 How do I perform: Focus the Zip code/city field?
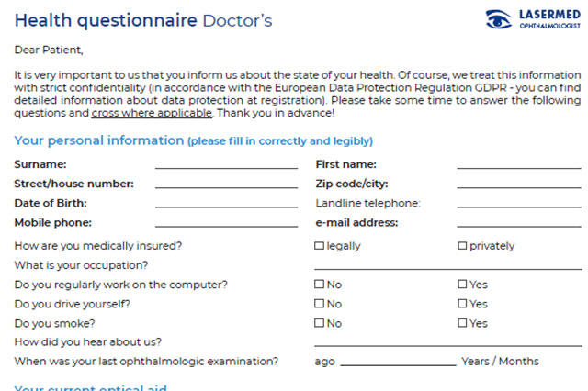tap(518, 184)
